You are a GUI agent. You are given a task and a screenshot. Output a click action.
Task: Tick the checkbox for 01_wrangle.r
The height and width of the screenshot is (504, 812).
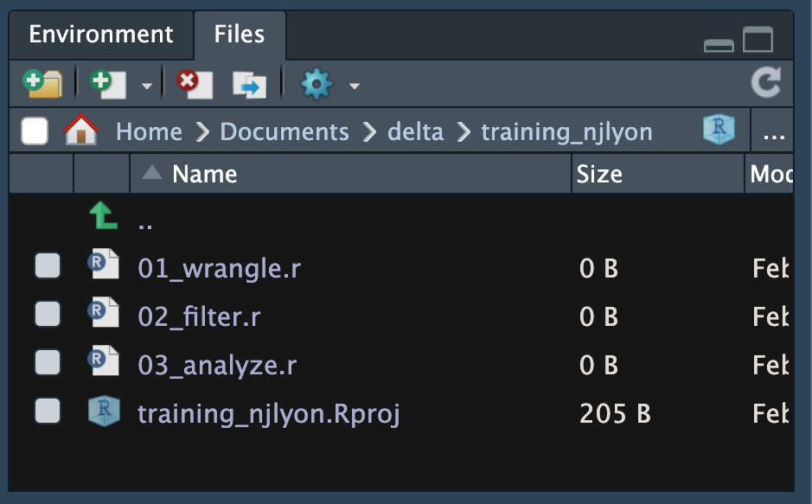click(48, 267)
